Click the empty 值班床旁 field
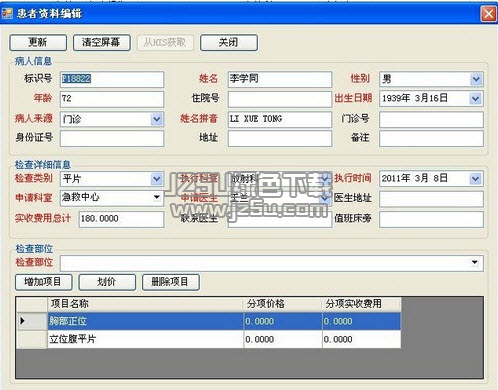This screenshot has height=390, width=498. tap(431, 219)
